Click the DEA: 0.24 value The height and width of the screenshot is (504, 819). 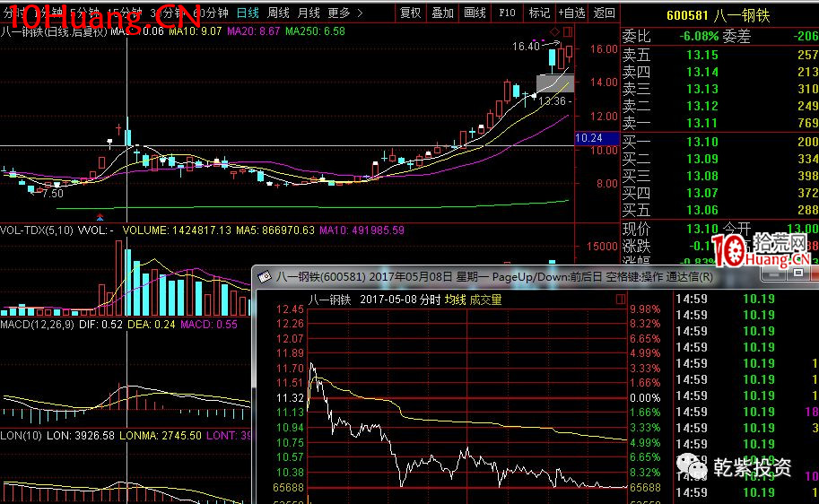point(152,325)
